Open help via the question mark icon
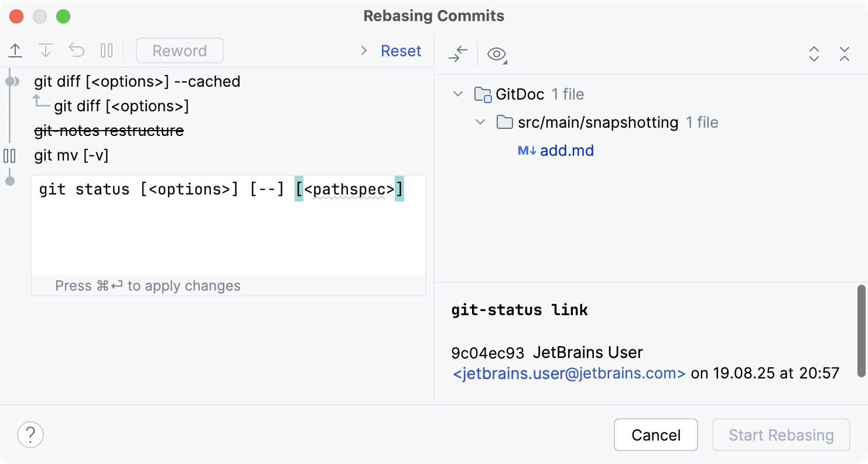868x464 pixels. pos(30,435)
